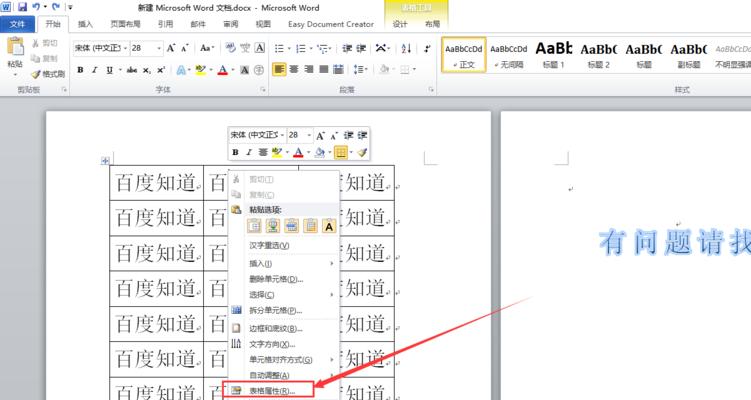Viewport: 751px width, 400px height.
Task: Click the ribbon Decrease Indent icon
Action: coord(347,48)
